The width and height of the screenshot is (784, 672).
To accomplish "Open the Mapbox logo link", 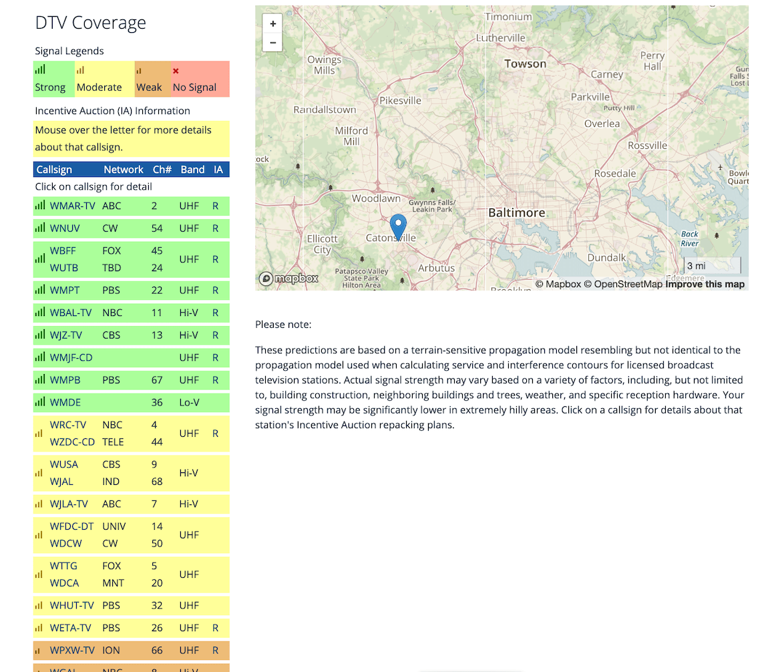I will (288, 279).
